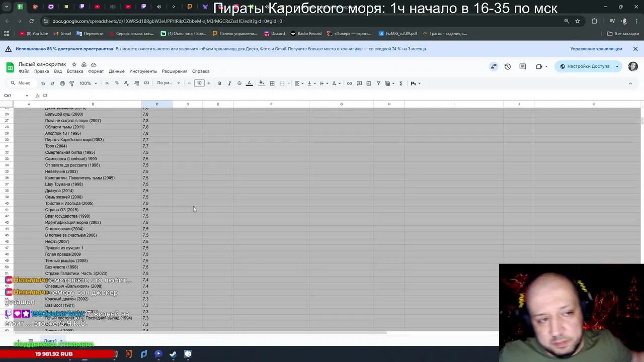Open the Файл menu

[24, 71]
